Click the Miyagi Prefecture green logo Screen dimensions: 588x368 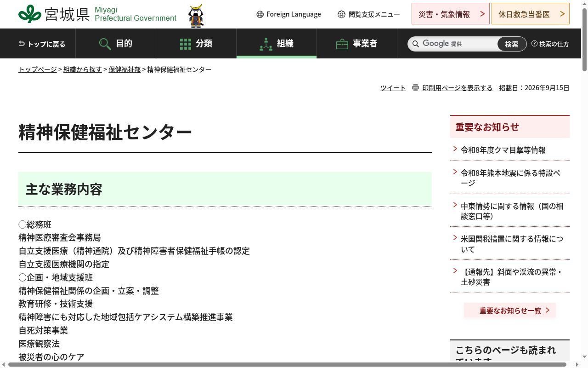(30, 14)
